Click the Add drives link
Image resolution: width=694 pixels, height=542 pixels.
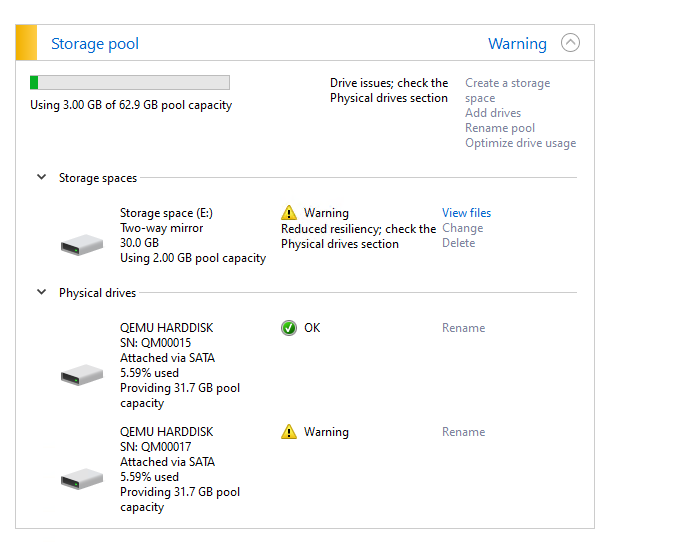point(493,113)
